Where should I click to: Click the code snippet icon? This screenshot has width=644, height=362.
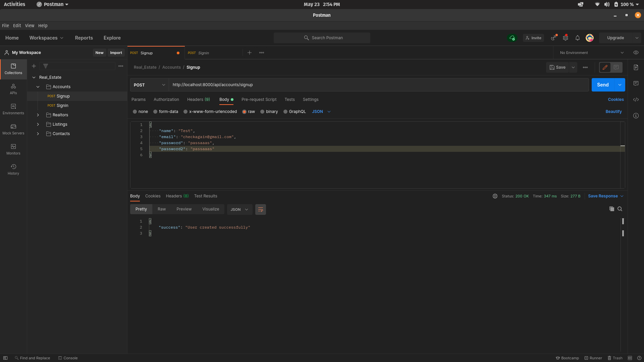[636, 100]
